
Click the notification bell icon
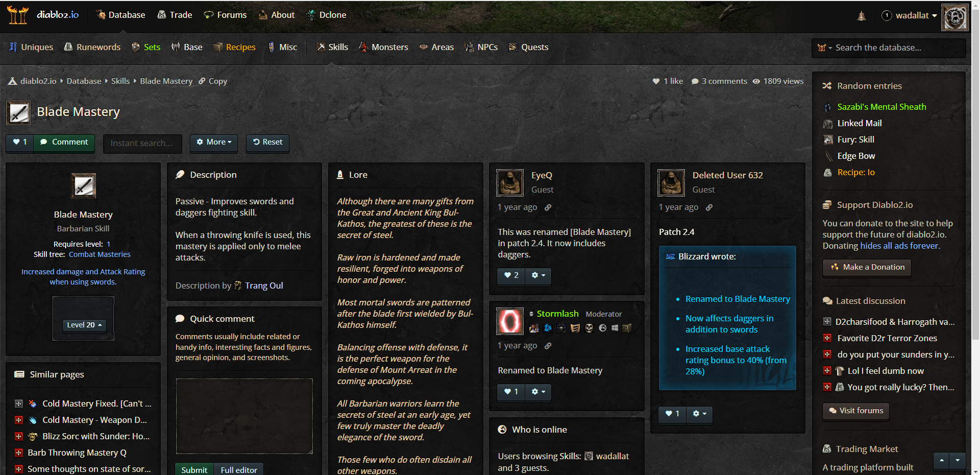tap(861, 16)
